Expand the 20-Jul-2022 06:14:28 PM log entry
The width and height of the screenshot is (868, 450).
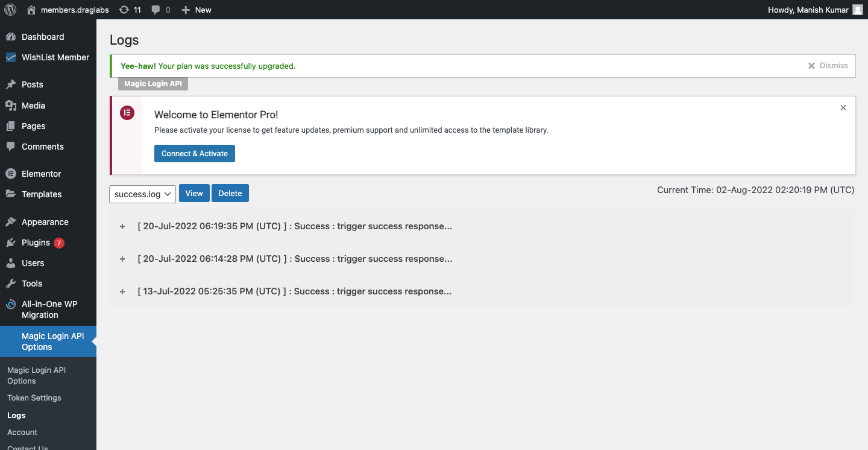[x=122, y=259]
